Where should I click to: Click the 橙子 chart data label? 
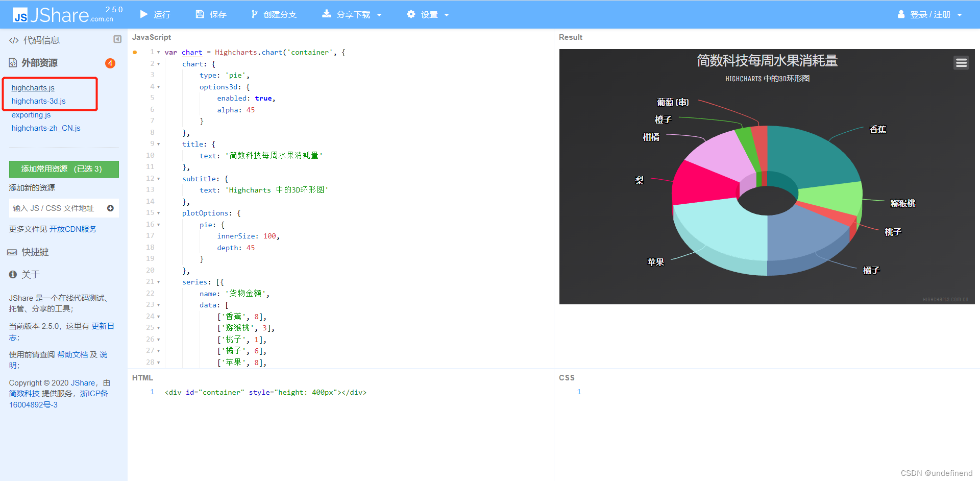click(x=663, y=119)
